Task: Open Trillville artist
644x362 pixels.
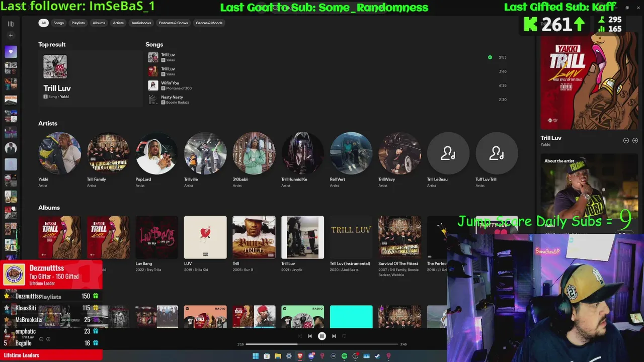Action: (205, 153)
